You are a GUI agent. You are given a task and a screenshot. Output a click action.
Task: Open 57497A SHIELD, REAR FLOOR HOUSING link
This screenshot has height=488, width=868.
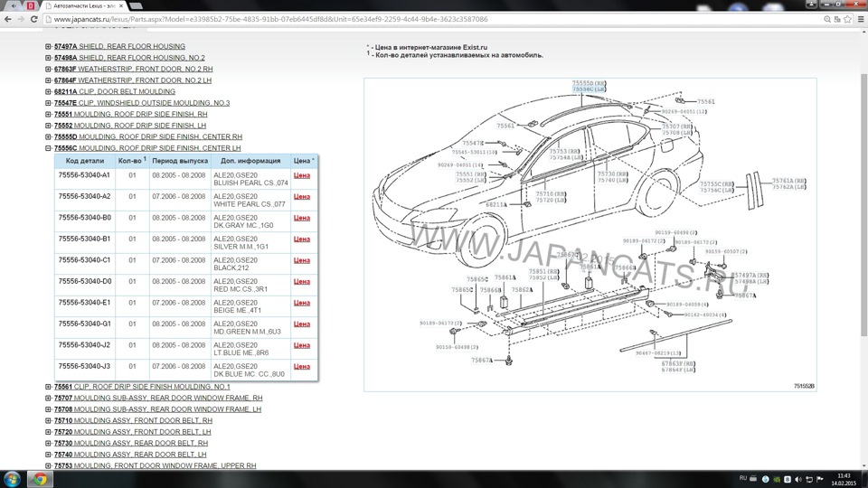[119, 46]
